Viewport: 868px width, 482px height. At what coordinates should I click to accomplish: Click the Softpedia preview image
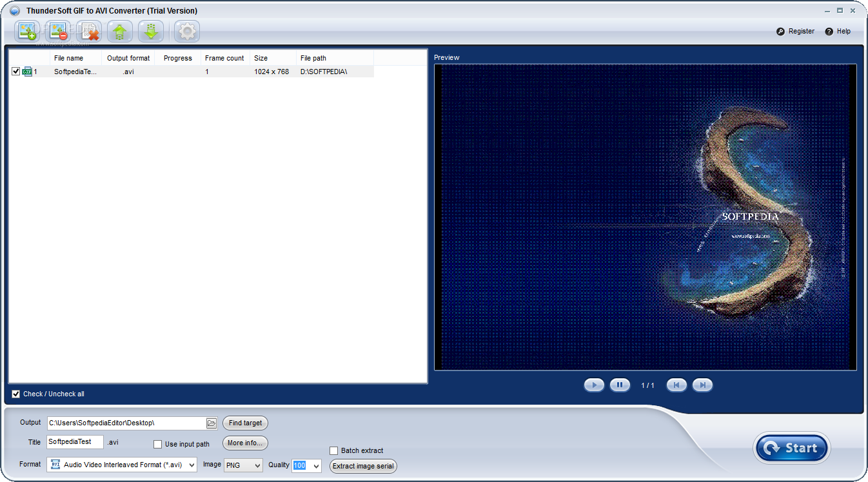(x=646, y=217)
